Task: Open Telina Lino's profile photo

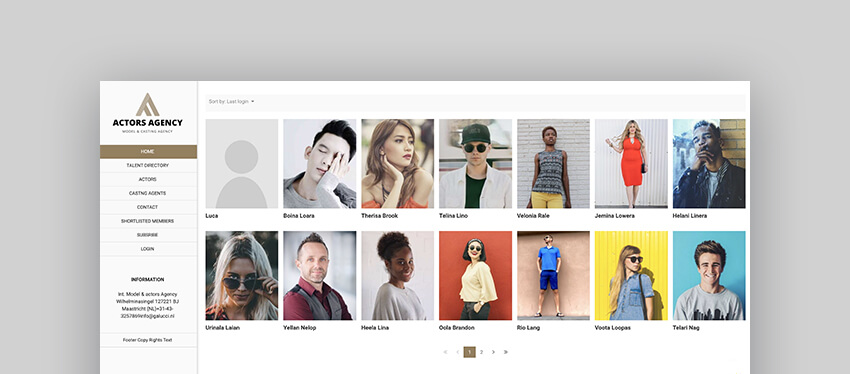Action: point(475,164)
